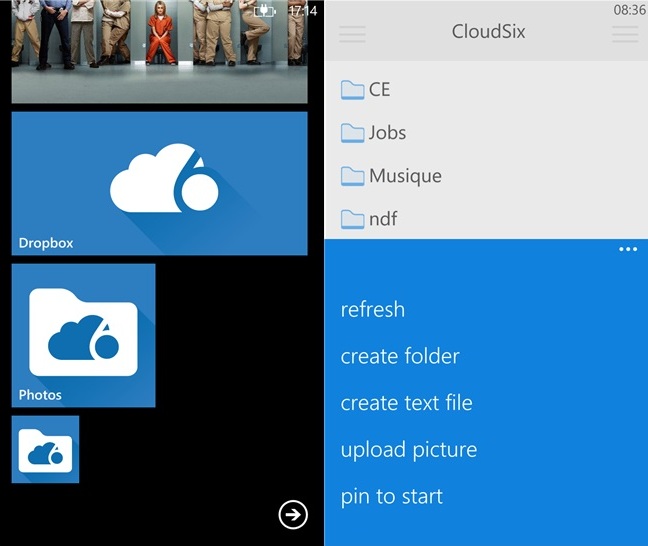Select create text file menu entry

406,403
